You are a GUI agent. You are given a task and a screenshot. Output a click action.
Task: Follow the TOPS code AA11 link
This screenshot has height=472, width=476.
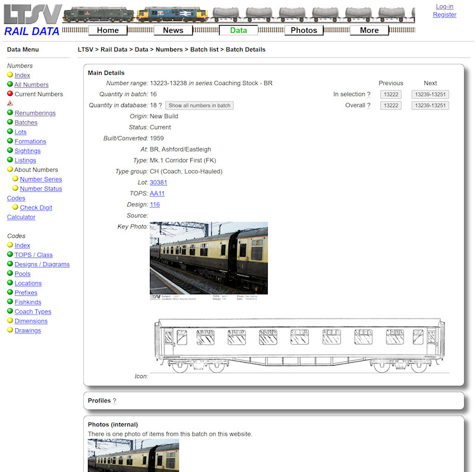[156, 193]
